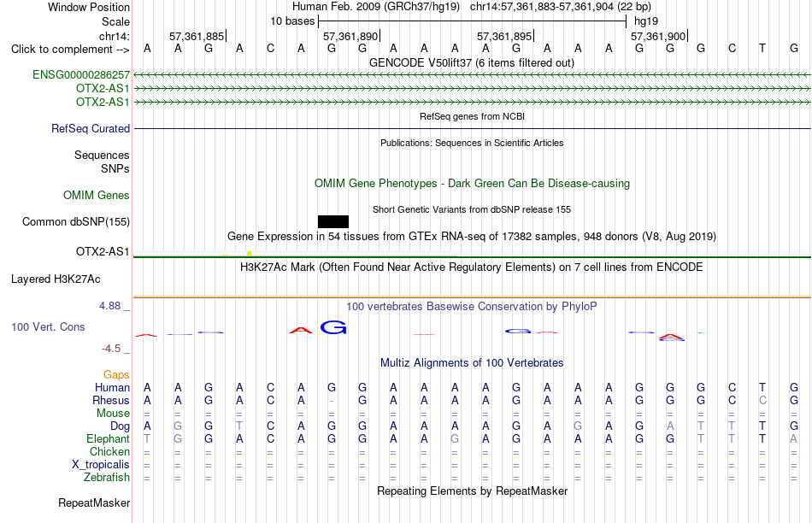Click the Elephant species row label
The width and height of the screenshot is (812, 523).
[x=108, y=438]
